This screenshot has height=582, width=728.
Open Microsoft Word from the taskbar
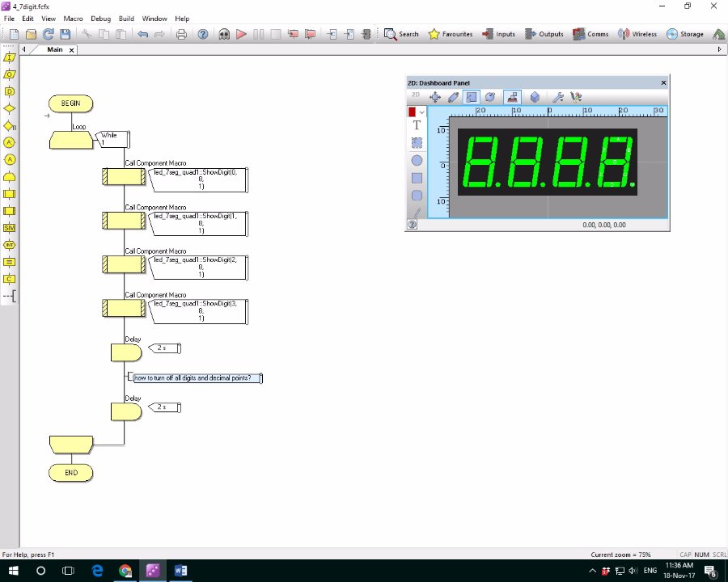point(180,571)
